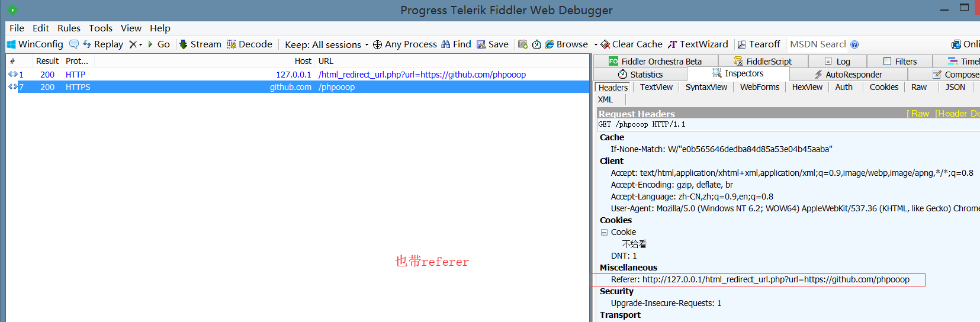Toggle Stream mode
This screenshot has width=980, height=322.
coord(200,44)
